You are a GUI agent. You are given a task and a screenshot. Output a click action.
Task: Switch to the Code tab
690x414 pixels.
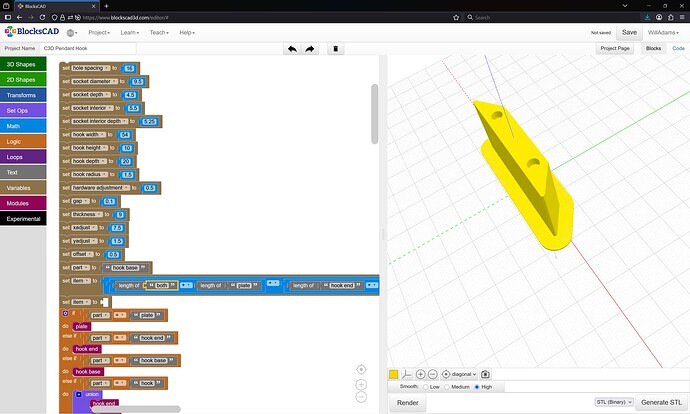[x=678, y=48]
